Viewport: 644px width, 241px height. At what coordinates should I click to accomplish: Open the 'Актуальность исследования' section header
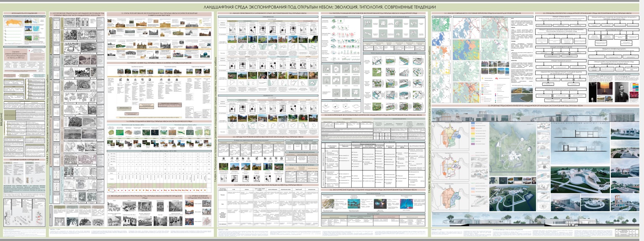[x=25, y=14]
